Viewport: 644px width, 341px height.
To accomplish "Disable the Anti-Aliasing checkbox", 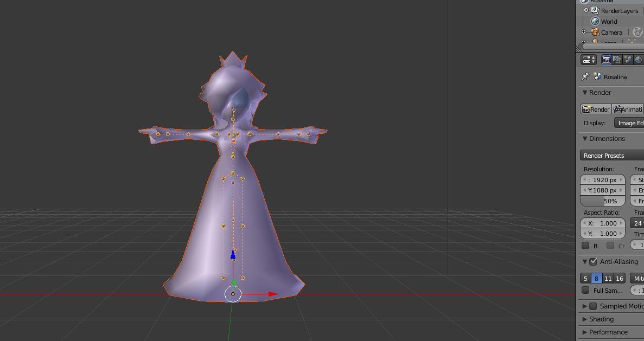I will [593, 262].
